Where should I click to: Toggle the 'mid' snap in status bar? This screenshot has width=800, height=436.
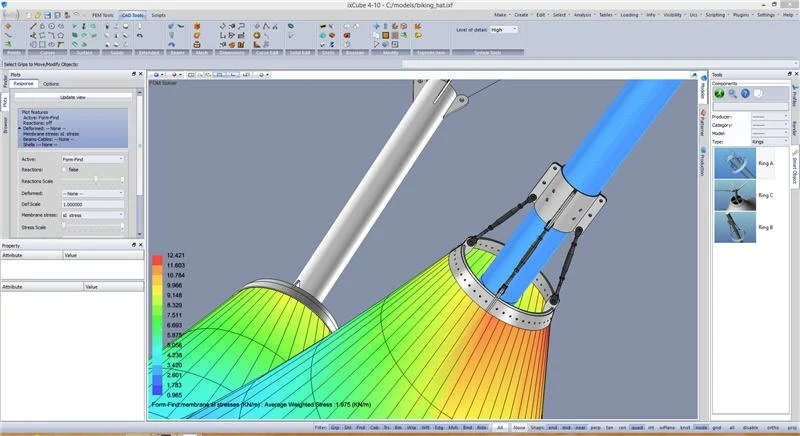(567, 427)
